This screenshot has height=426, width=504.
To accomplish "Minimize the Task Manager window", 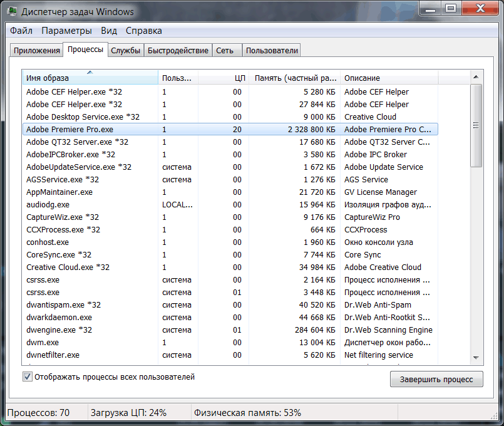I will coord(430,9).
